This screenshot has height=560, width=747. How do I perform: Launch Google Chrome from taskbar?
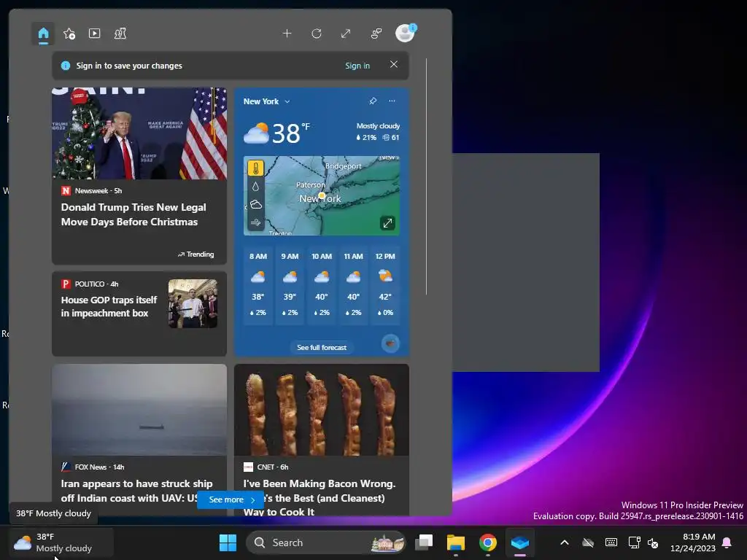pos(488,542)
